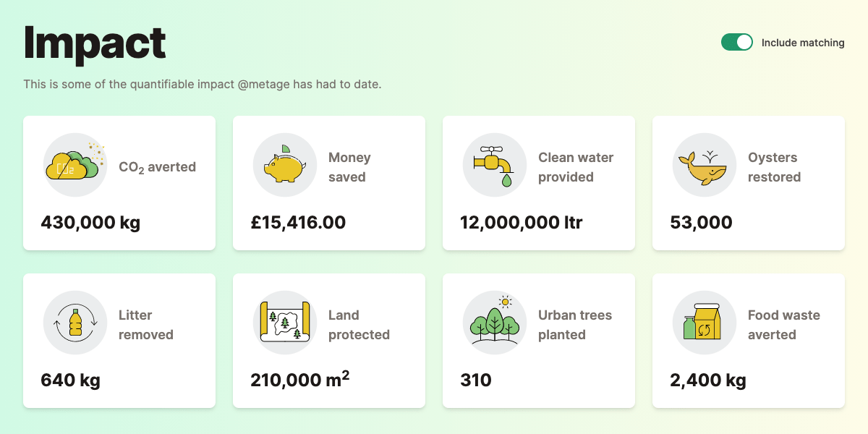
Task: Click the Urban trees planted label
Action: click(x=575, y=325)
